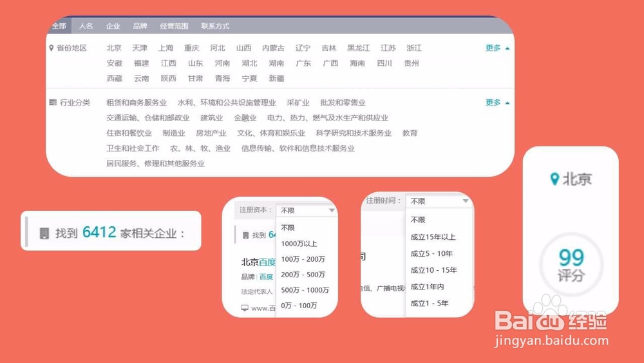The width and height of the screenshot is (644, 363).
Task: Select industry 建筑业
Action: click(x=211, y=118)
